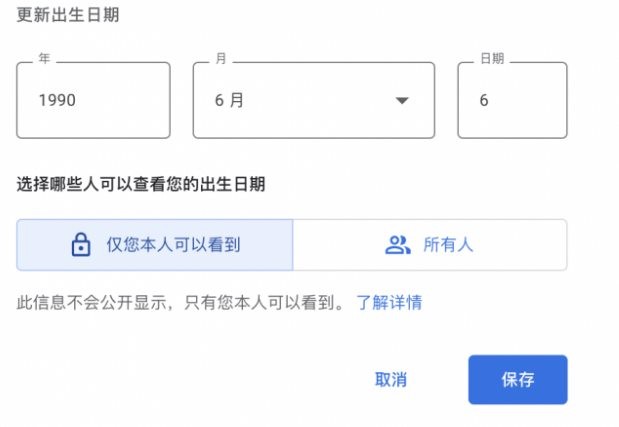Choose 所有人 as birthday visibility
This screenshot has height=427, width=619.
[430, 245]
